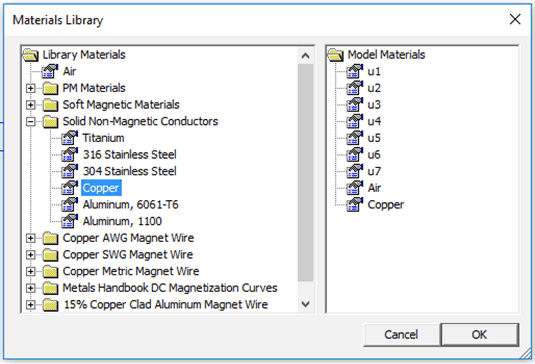Select Aluminum, 6061-T6 material
This screenshot has width=535, height=364.
point(131,205)
